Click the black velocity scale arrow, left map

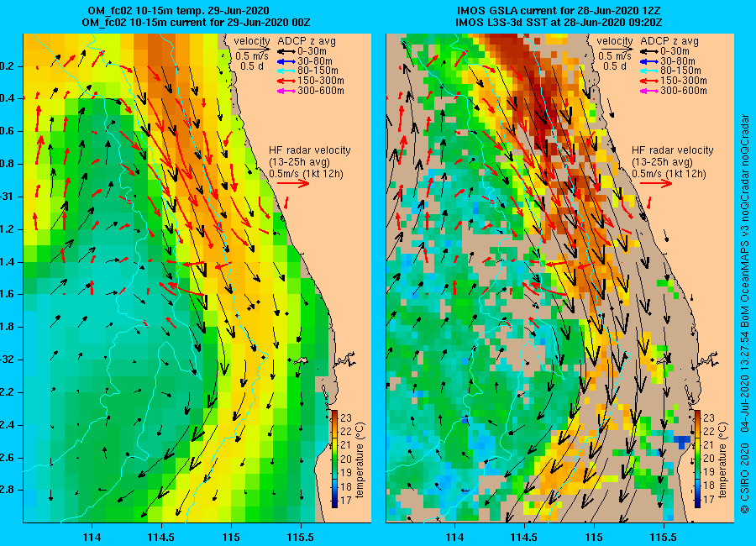tap(252, 49)
